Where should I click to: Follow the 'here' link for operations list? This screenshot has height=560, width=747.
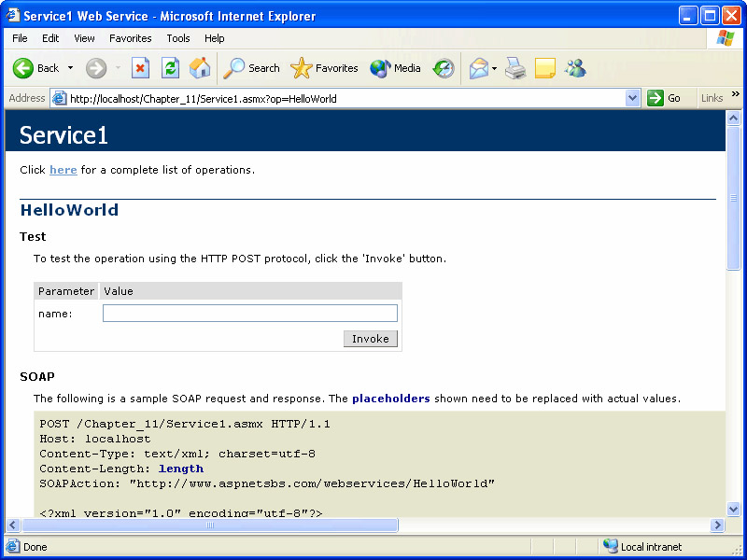point(63,170)
